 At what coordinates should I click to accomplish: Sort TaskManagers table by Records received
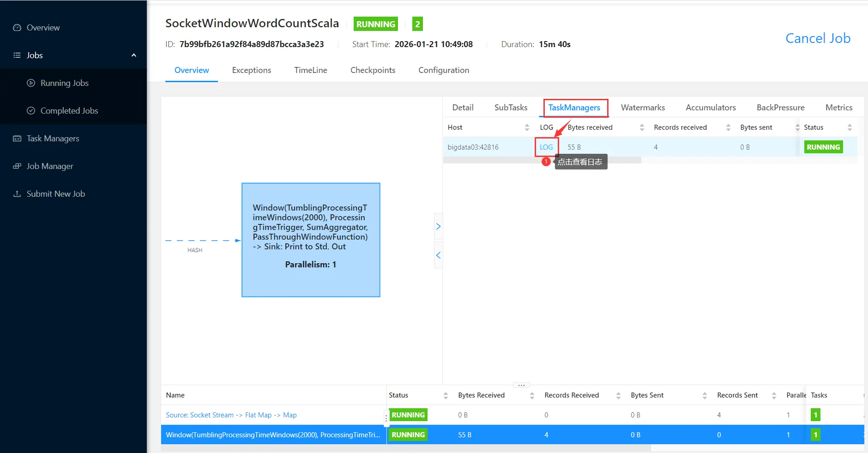728,127
